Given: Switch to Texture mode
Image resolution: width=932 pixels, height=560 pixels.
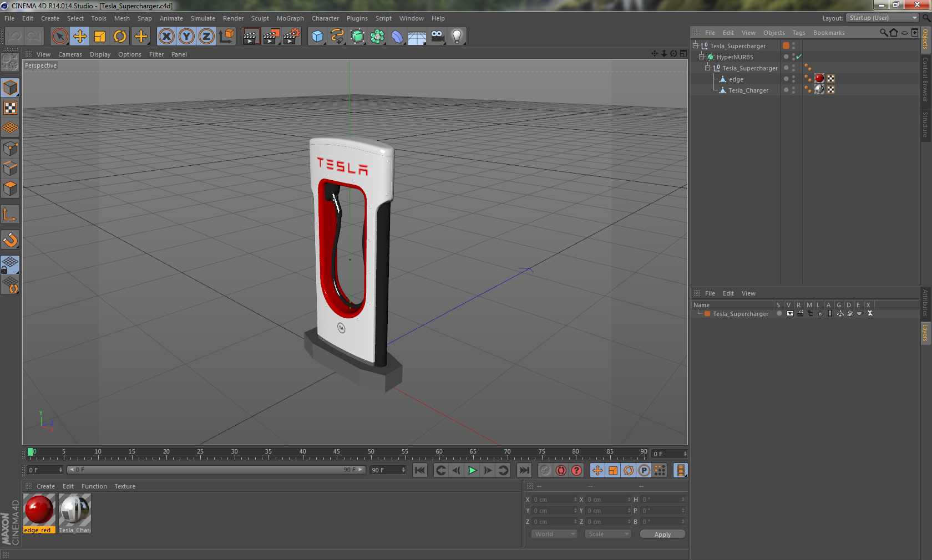Looking at the screenshot, I should coord(10,108).
